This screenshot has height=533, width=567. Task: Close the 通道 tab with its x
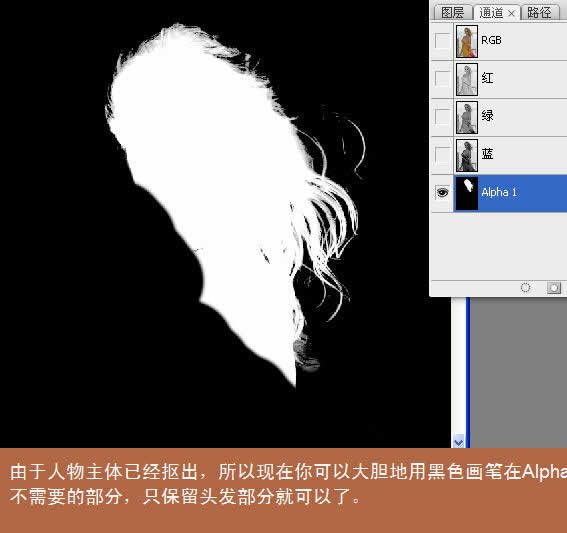click(x=511, y=14)
